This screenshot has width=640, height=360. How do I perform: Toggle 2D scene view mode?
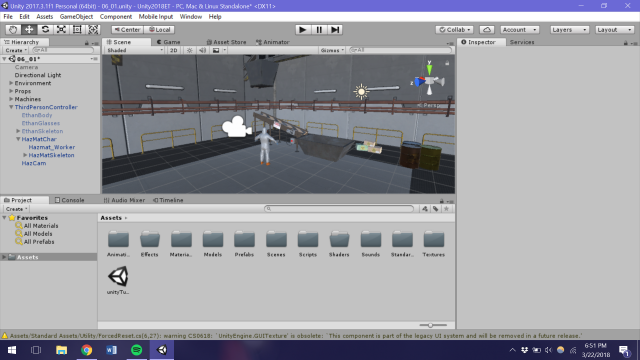(173, 50)
